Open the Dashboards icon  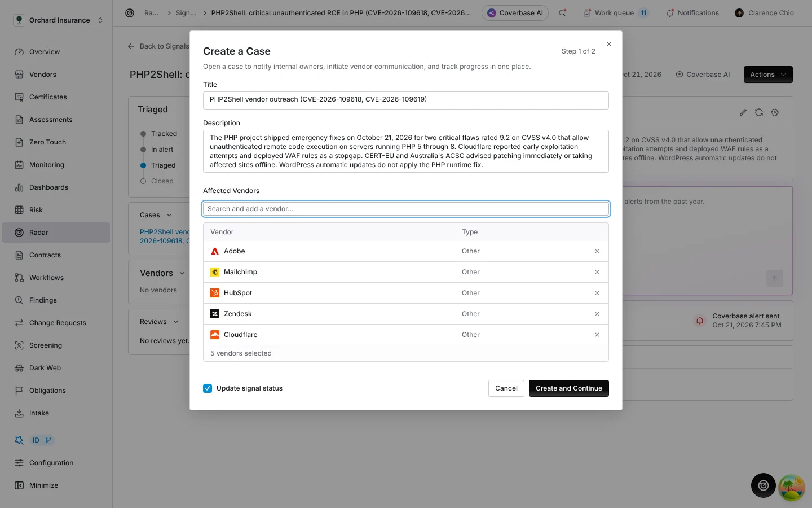(19, 187)
